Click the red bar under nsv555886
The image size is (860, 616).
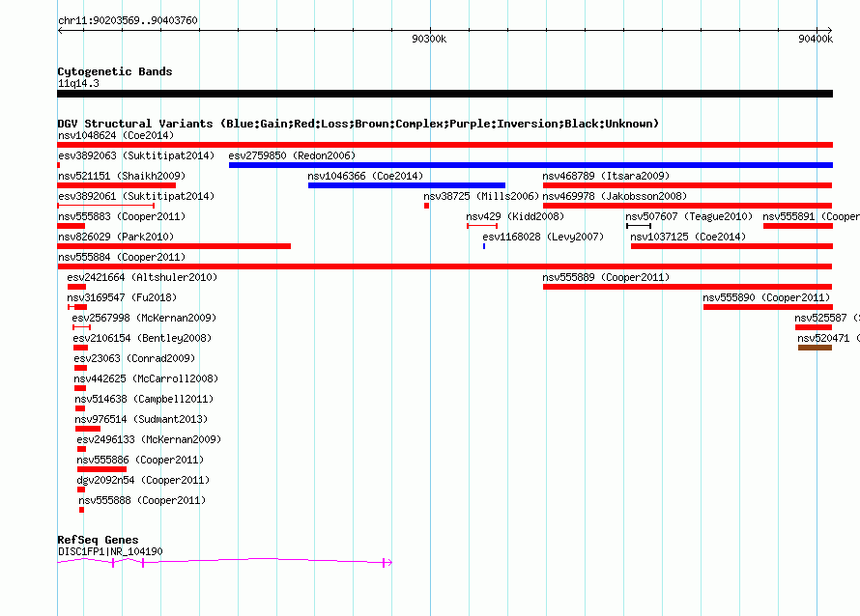click(102, 469)
